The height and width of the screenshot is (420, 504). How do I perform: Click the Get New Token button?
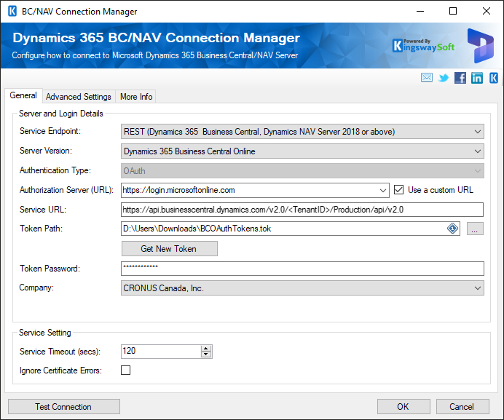(170, 249)
